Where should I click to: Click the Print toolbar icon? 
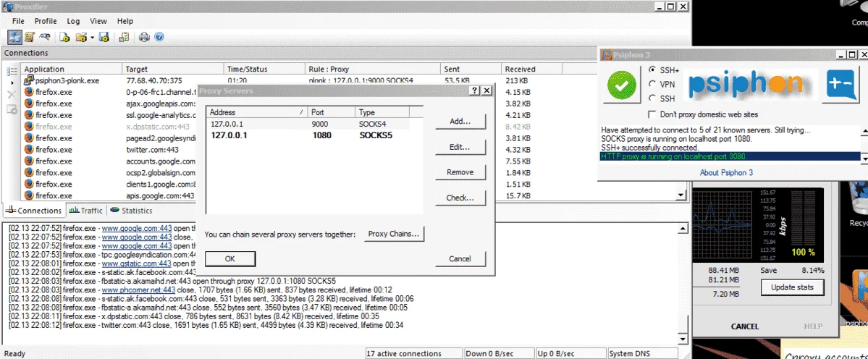click(145, 37)
